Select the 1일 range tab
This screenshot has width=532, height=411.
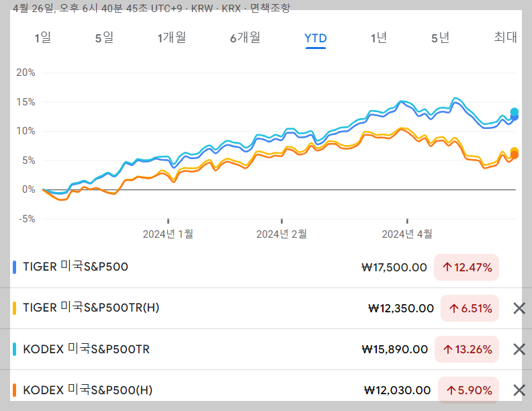tap(43, 38)
